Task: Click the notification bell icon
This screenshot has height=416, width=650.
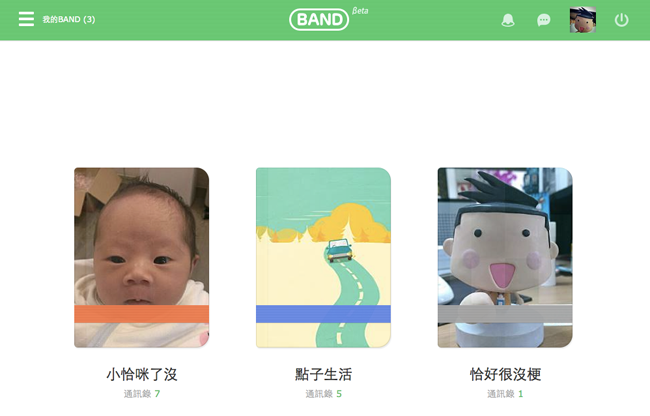Action: point(508,20)
